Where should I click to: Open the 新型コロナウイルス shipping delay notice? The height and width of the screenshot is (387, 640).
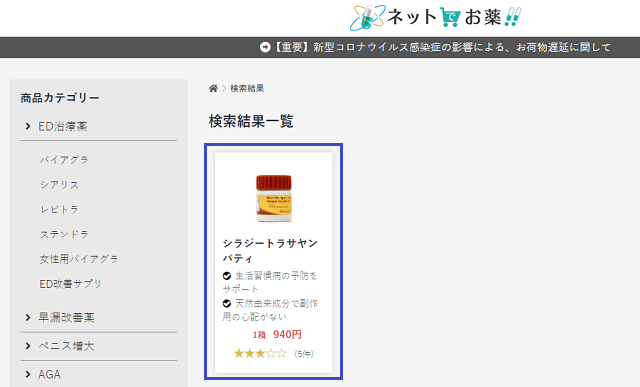(442, 47)
